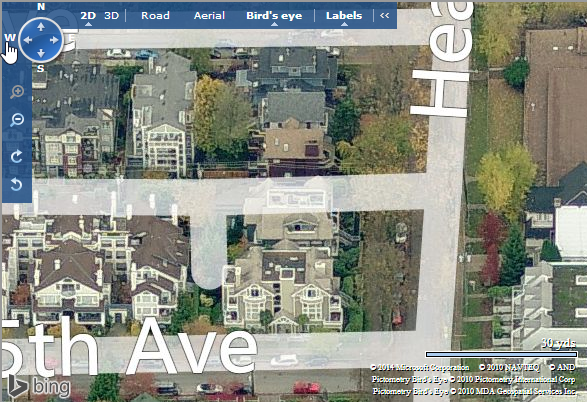Viewport: 587px width, 402px height.
Task: Face the view West via W
Action: [x=10, y=38]
